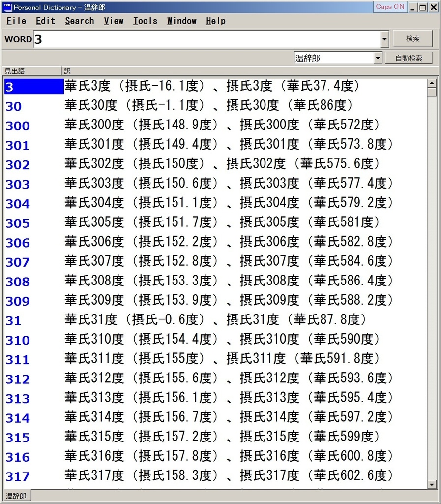The image size is (441, 504).
Task: Click translation starting 華氏302度（摂氏150度）
Action: 222,163
